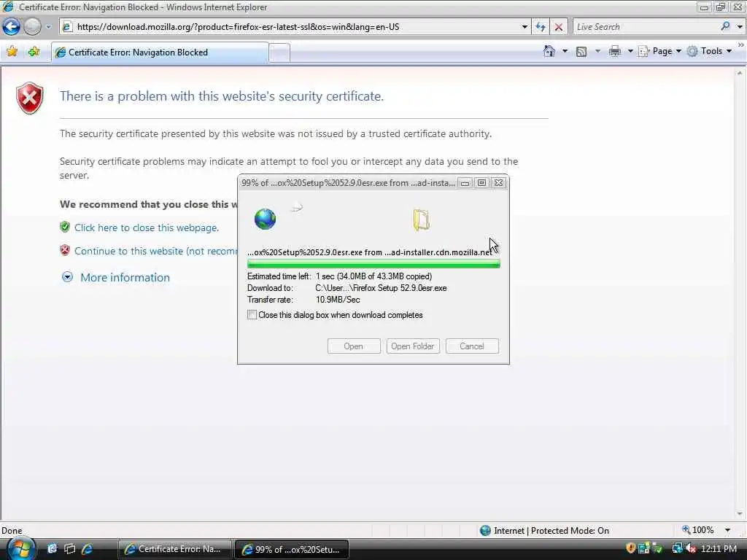Toggle 'Close this dialog box when download completes'

(252, 315)
